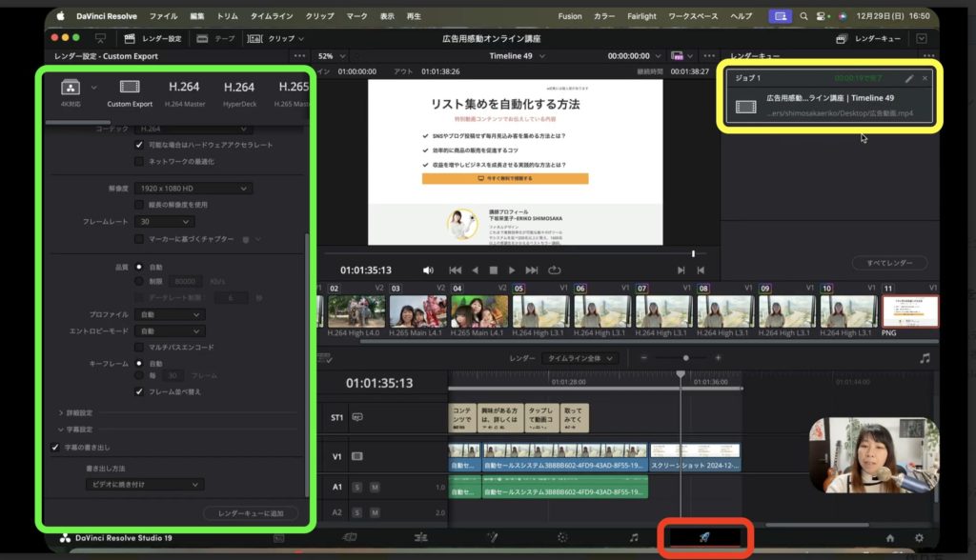Open the Deliver page rocket icon
The height and width of the screenshot is (560, 976).
(x=705, y=537)
